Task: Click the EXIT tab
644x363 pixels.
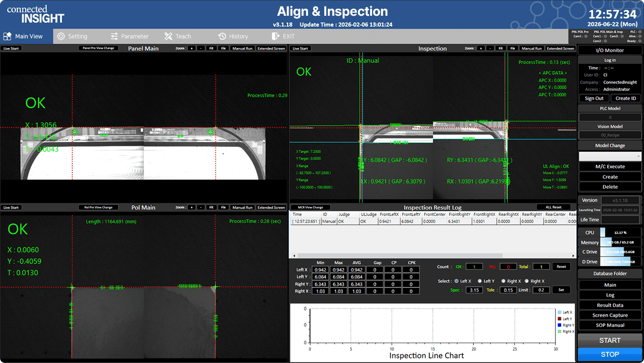Action: click(283, 37)
